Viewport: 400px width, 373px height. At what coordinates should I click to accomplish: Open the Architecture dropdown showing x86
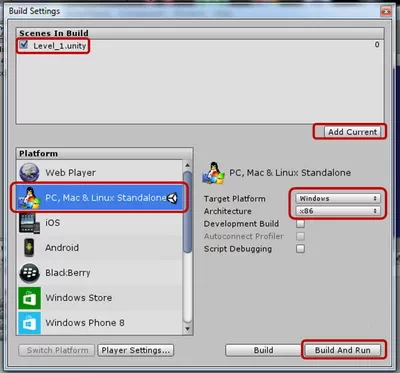click(338, 211)
